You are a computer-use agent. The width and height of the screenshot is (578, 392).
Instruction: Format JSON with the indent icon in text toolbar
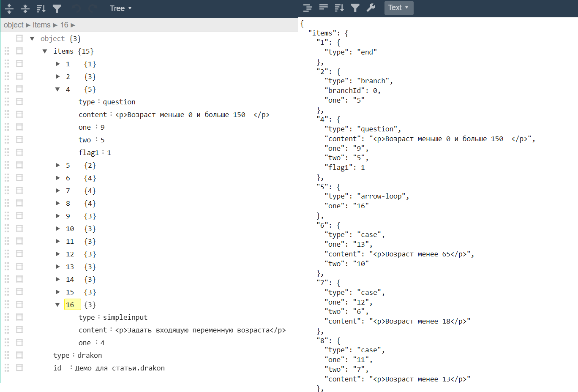(x=308, y=8)
